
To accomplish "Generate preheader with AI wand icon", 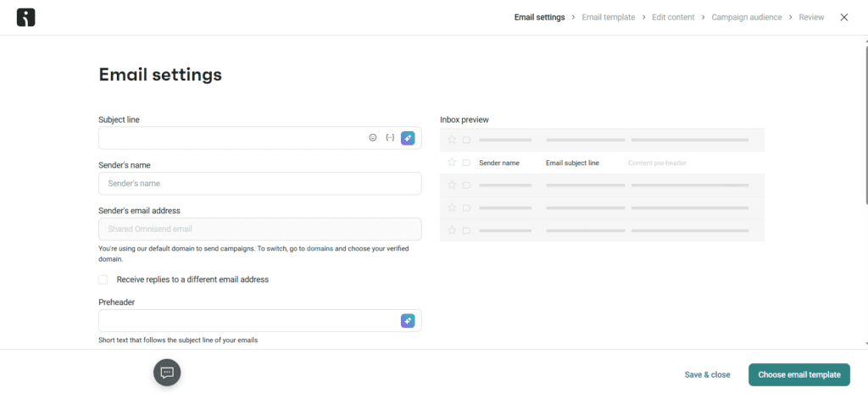I will click(408, 321).
